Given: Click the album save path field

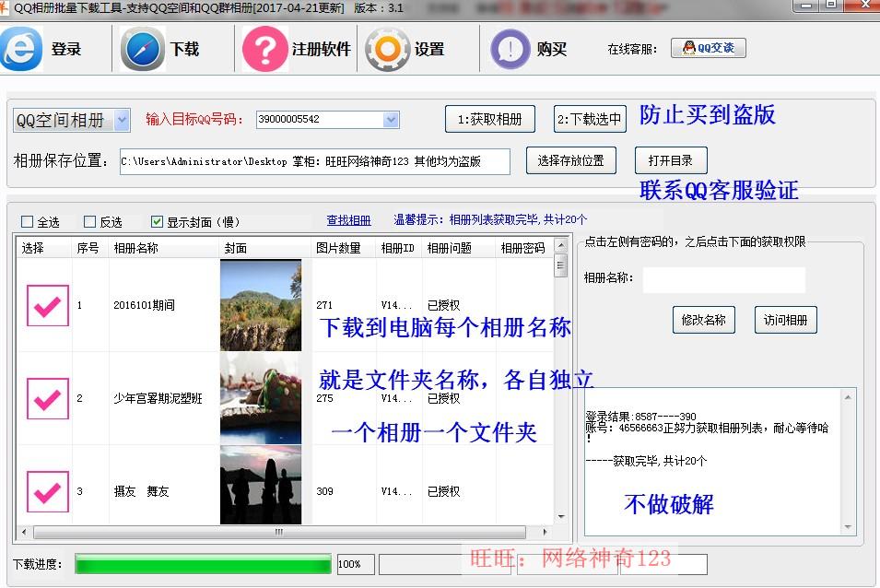Looking at the screenshot, I should point(315,161).
